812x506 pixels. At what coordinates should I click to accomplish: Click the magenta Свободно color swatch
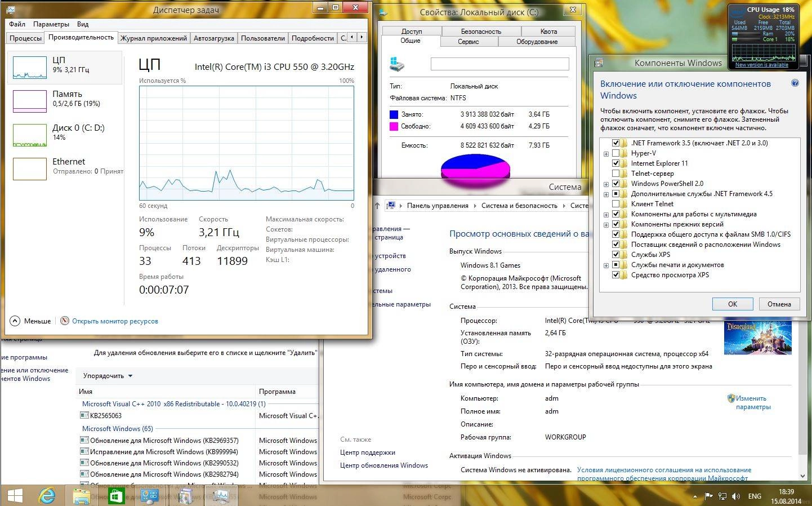point(394,127)
